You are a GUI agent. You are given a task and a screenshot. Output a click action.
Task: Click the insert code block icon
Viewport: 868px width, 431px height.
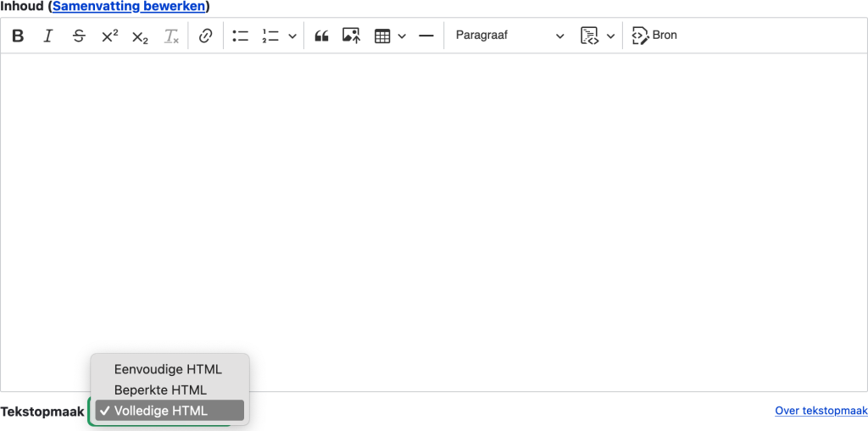tap(590, 36)
